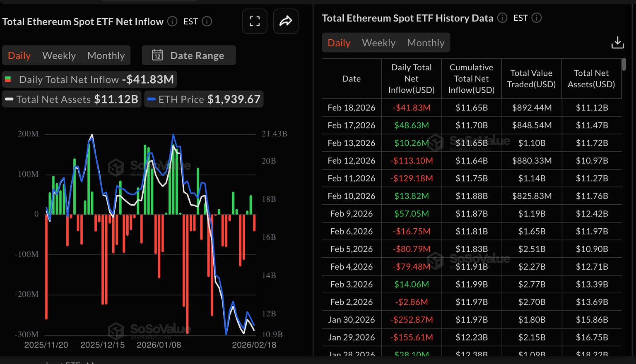Screen dimensions: 636x364
Task: Select Daily tab in chart panel
Action: click(x=19, y=55)
